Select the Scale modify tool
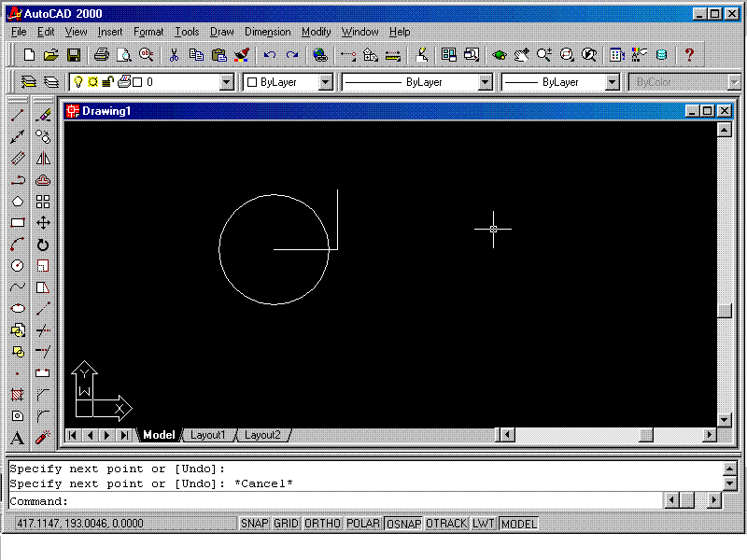 (x=43, y=266)
